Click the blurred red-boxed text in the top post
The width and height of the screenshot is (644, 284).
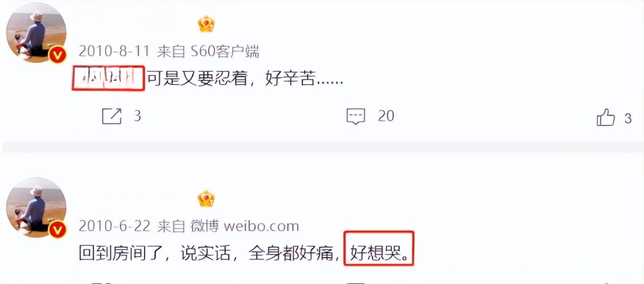tap(108, 78)
